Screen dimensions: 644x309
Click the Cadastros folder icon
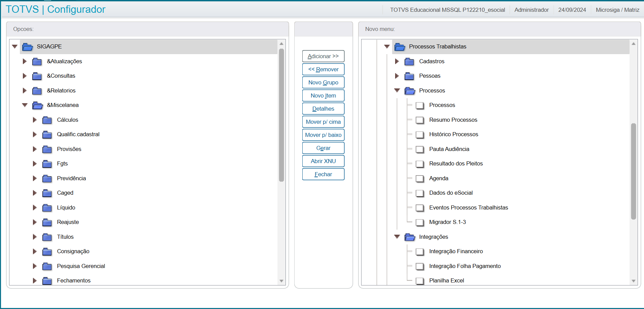tap(409, 62)
